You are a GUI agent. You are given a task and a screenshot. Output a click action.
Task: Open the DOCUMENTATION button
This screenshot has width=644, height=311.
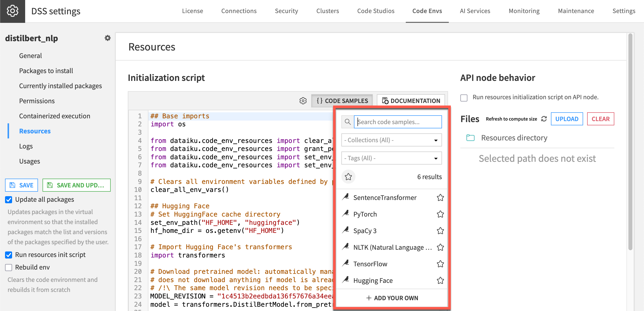[x=411, y=101]
